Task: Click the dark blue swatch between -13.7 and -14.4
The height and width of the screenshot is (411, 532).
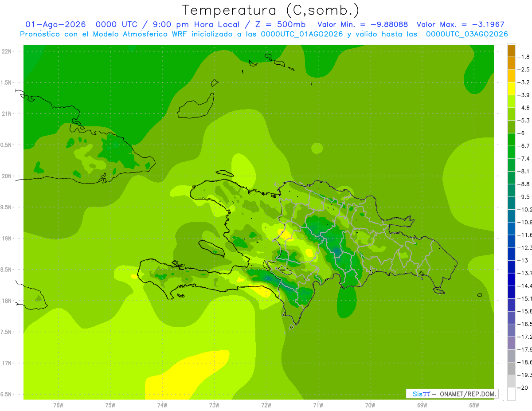Action: [511, 279]
